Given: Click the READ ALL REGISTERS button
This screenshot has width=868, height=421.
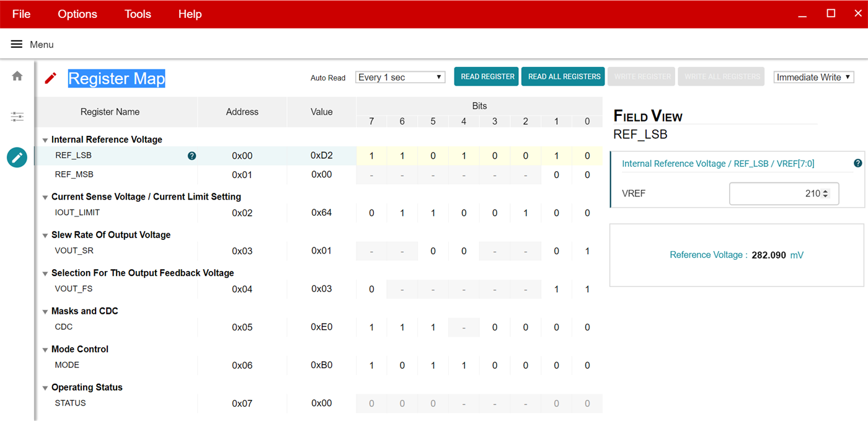Looking at the screenshot, I should coord(564,77).
